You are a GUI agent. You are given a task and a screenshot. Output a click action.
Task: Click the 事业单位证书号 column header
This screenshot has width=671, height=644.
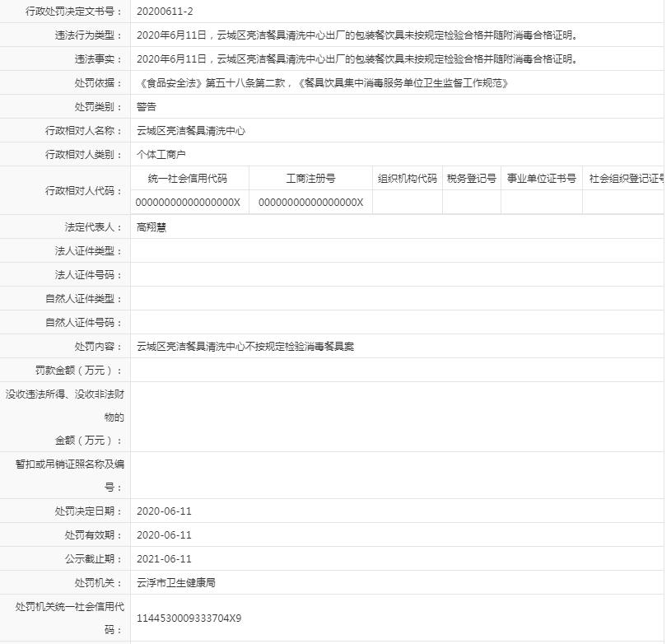tap(543, 178)
